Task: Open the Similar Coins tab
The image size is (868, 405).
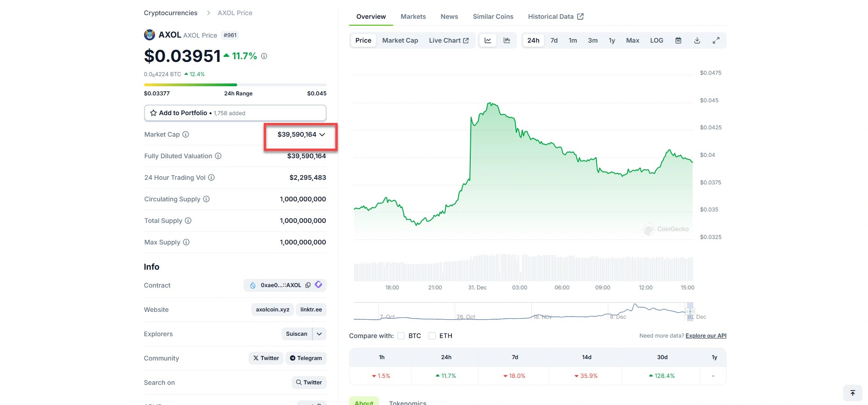Action: point(493,17)
